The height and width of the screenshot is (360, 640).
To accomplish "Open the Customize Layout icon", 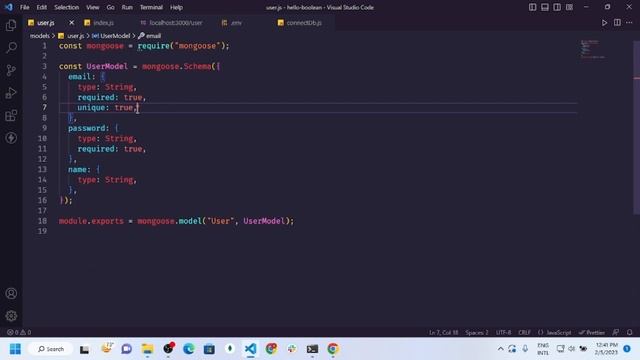I will pyautogui.click(x=569, y=7).
